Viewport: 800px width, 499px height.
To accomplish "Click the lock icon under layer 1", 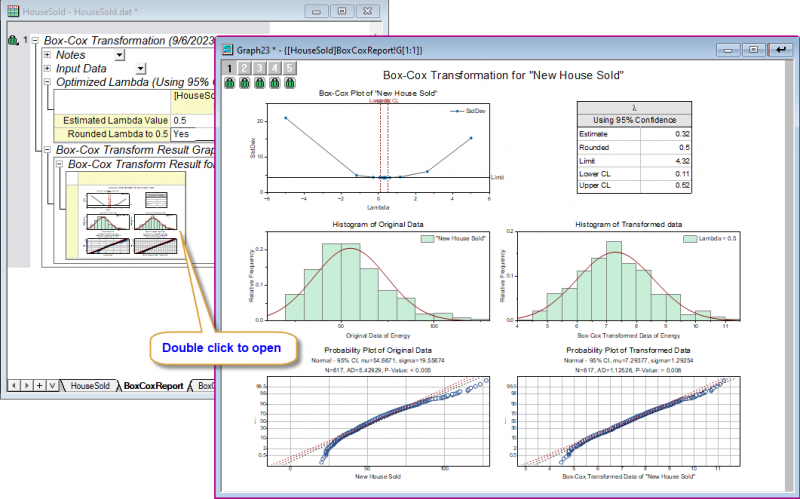I will (229, 83).
